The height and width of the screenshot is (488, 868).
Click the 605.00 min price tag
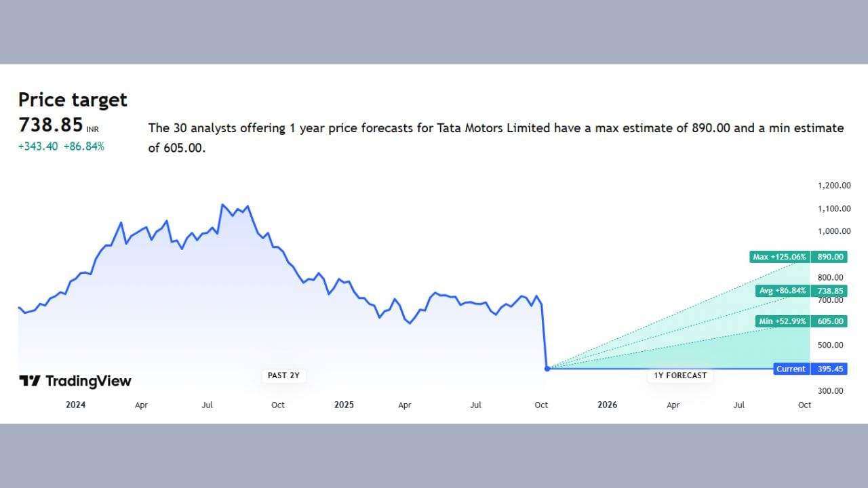click(830, 321)
